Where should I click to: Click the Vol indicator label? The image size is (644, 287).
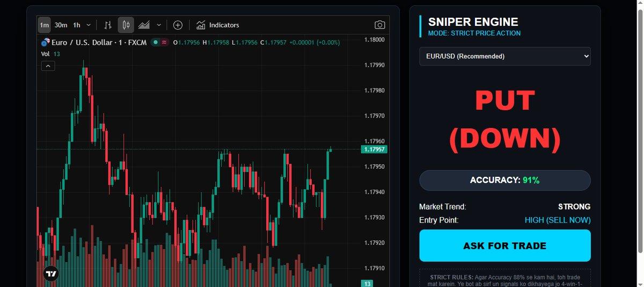tap(46, 54)
